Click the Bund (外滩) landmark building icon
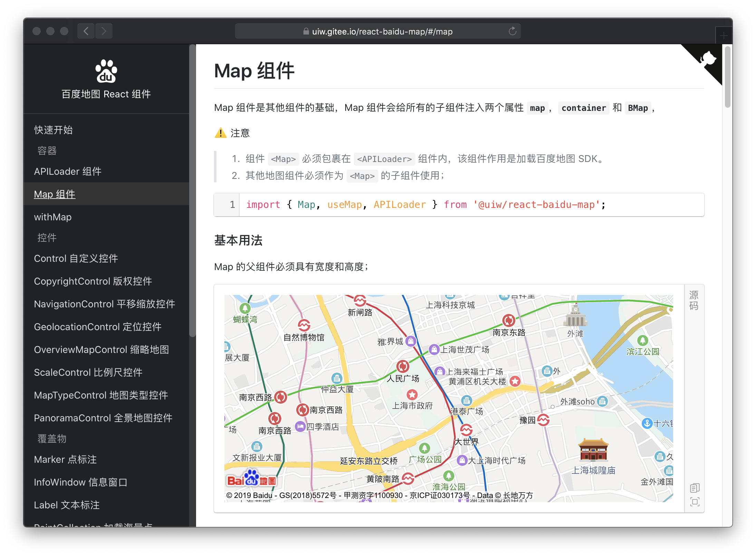This screenshot has width=756, height=556. click(x=575, y=316)
